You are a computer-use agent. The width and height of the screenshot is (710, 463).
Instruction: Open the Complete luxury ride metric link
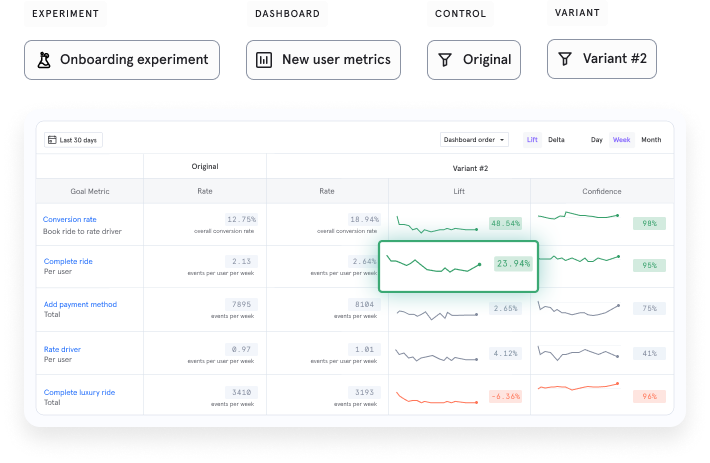click(79, 392)
